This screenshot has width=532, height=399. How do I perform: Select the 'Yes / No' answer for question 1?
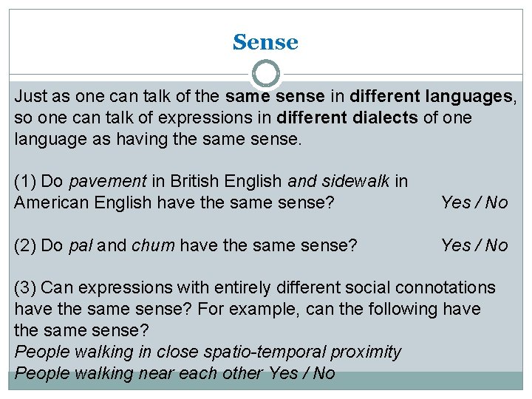474,202
